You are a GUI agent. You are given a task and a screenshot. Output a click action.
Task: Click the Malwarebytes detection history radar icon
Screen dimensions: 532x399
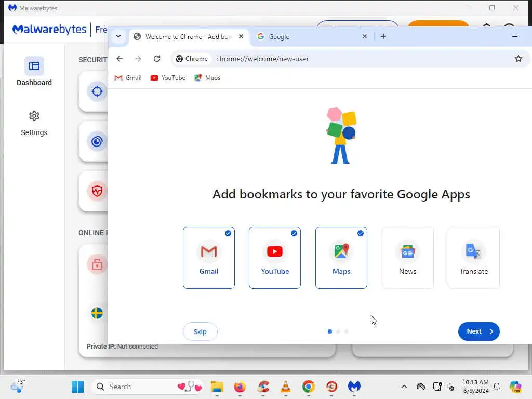[x=97, y=141]
